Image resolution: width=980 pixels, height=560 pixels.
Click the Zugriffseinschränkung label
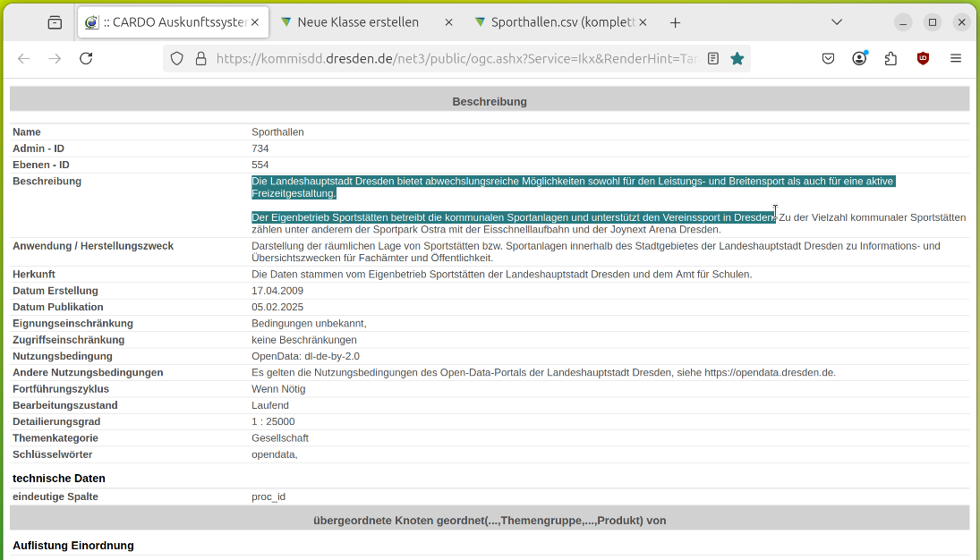coord(69,340)
